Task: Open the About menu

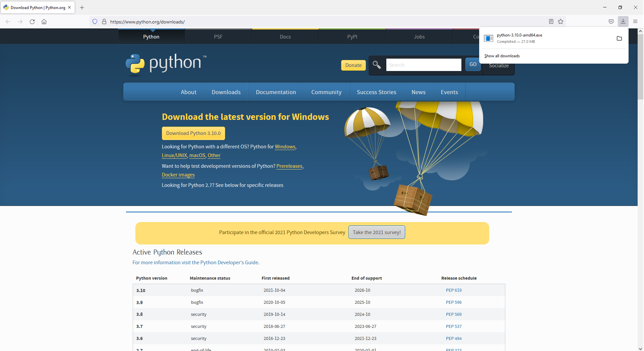Action: coord(189,92)
